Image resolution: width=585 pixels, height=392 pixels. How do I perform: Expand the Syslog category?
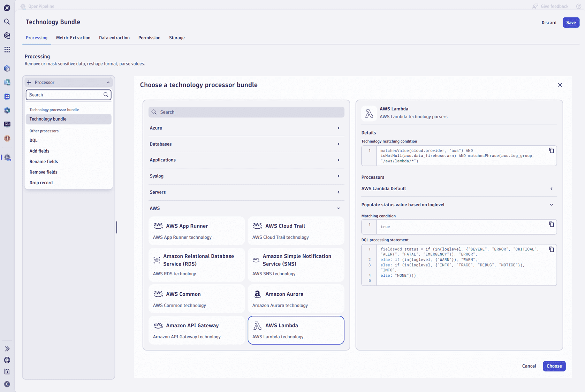click(246, 176)
